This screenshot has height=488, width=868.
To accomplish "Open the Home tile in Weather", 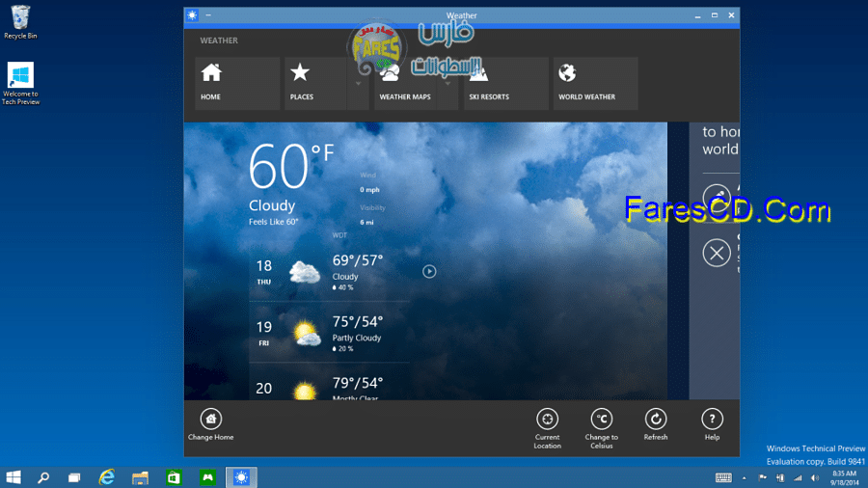I will pyautogui.click(x=237, y=83).
